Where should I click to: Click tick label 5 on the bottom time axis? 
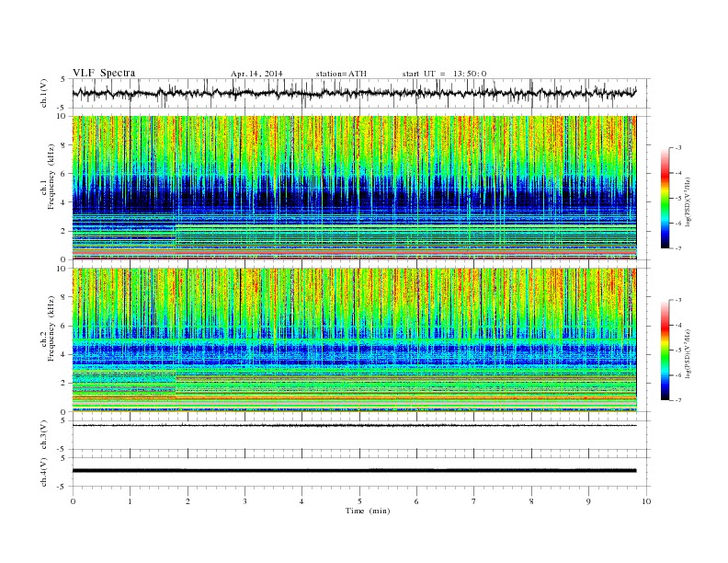359,501
